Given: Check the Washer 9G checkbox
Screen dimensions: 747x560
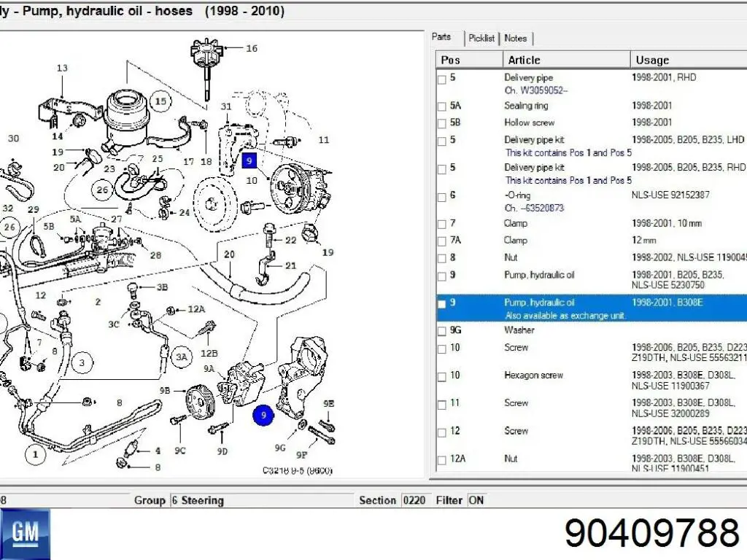Looking at the screenshot, I should (441, 332).
